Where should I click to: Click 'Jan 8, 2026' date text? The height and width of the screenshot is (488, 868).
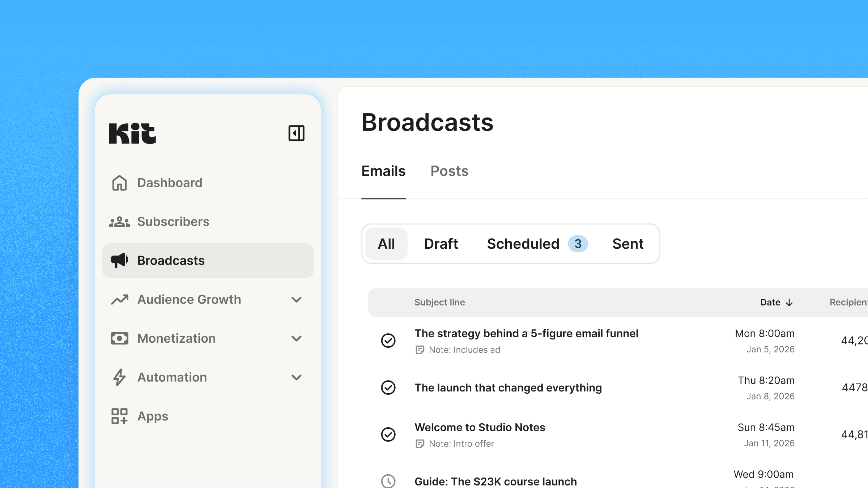click(x=770, y=396)
